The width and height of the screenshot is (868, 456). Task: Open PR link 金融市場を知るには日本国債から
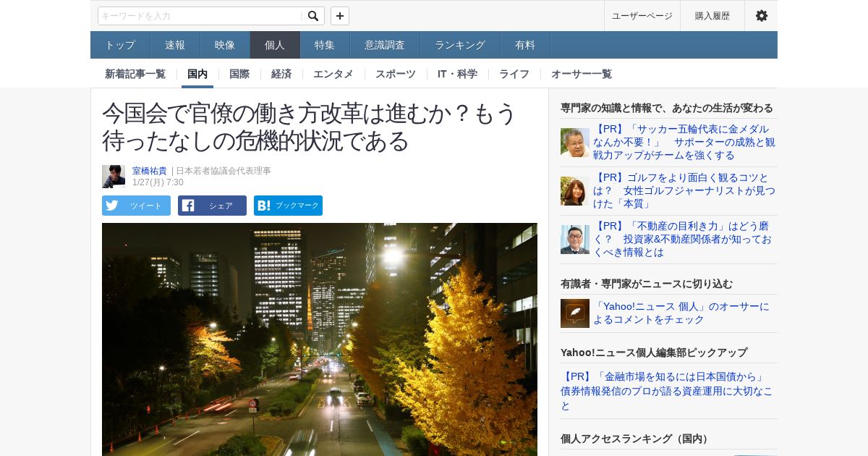[x=667, y=392]
